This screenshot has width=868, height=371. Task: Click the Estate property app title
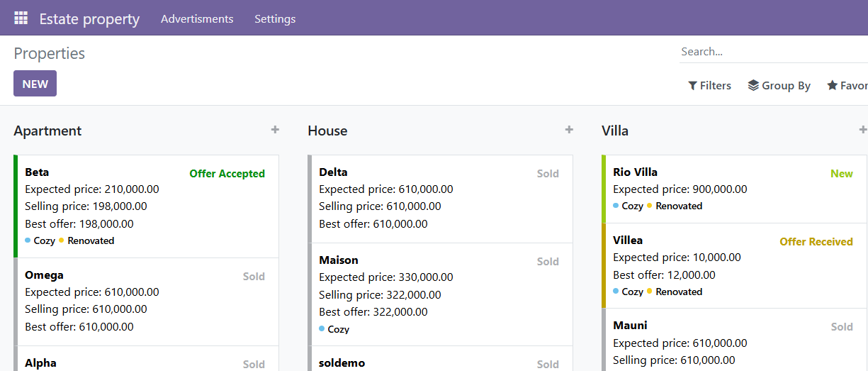[x=89, y=19]
